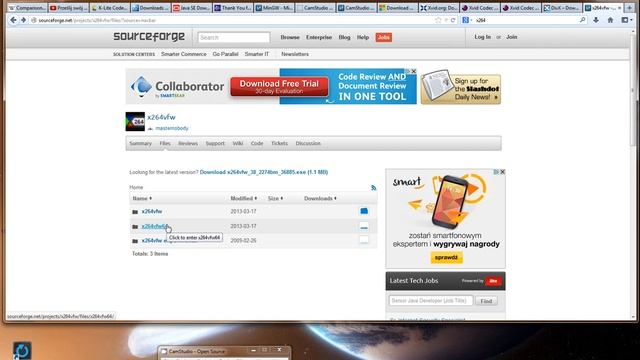640x360 pixels.
Task: Sort files by the Downloads column
Action: [x=320, y=198]
